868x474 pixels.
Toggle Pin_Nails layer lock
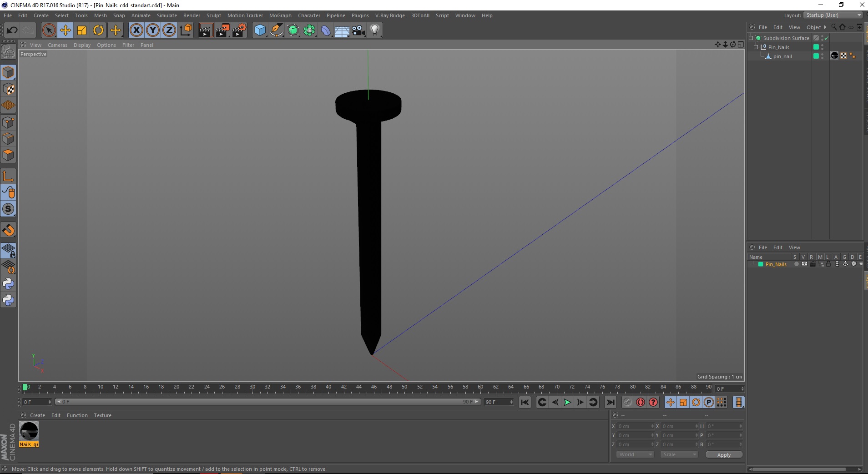828,264
